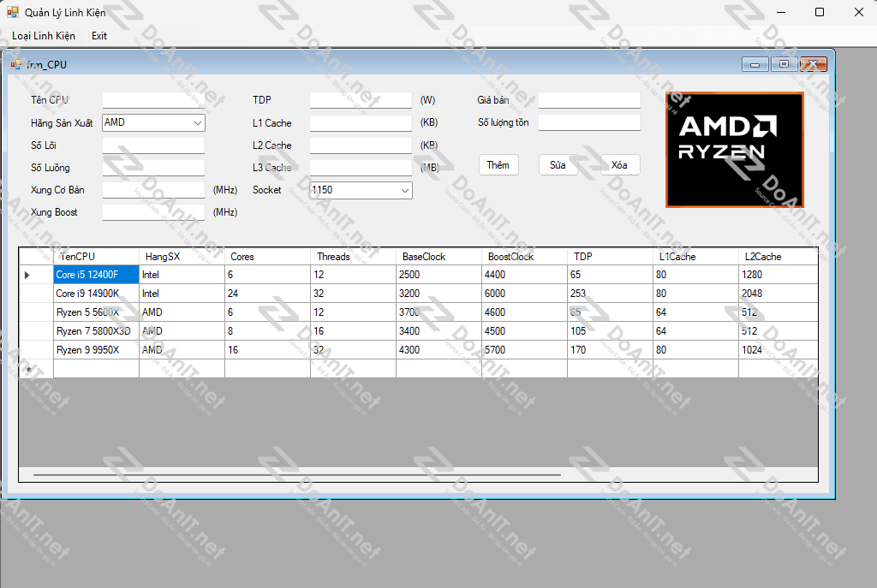The height and width of the screenshot is (588, 877).
Task: Focus the L3 Cache input box
Action: (361, 168)
